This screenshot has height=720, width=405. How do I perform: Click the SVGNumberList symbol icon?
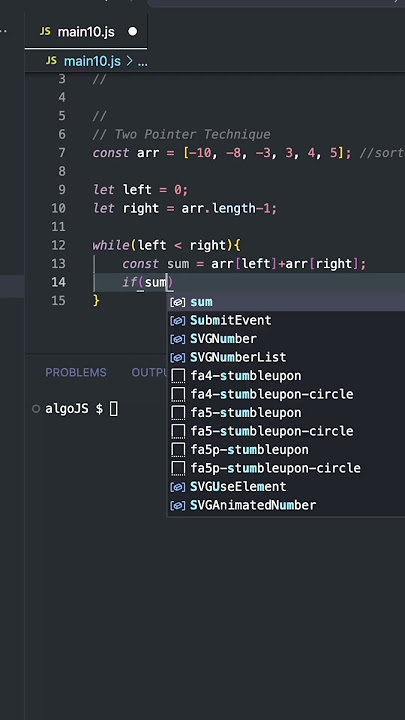click(x=178, y=357)
